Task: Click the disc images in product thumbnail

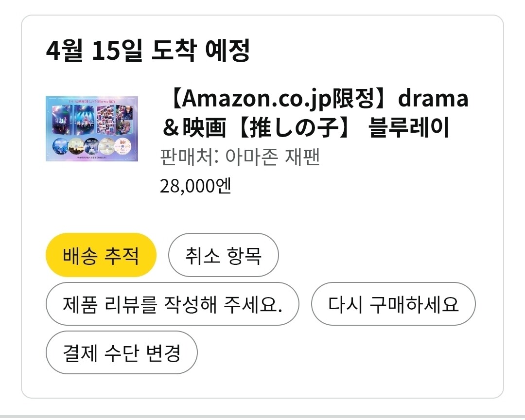Action: click(92, 147)
